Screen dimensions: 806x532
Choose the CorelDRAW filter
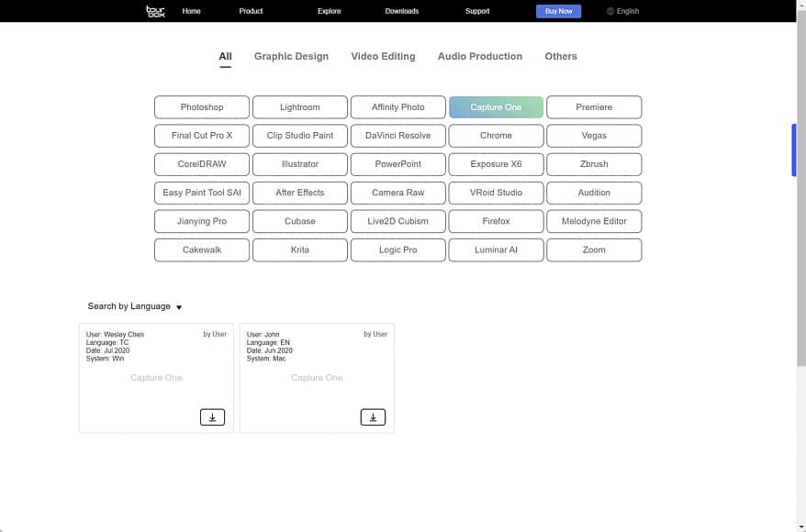pyautogui.click(x=202, y=164)
